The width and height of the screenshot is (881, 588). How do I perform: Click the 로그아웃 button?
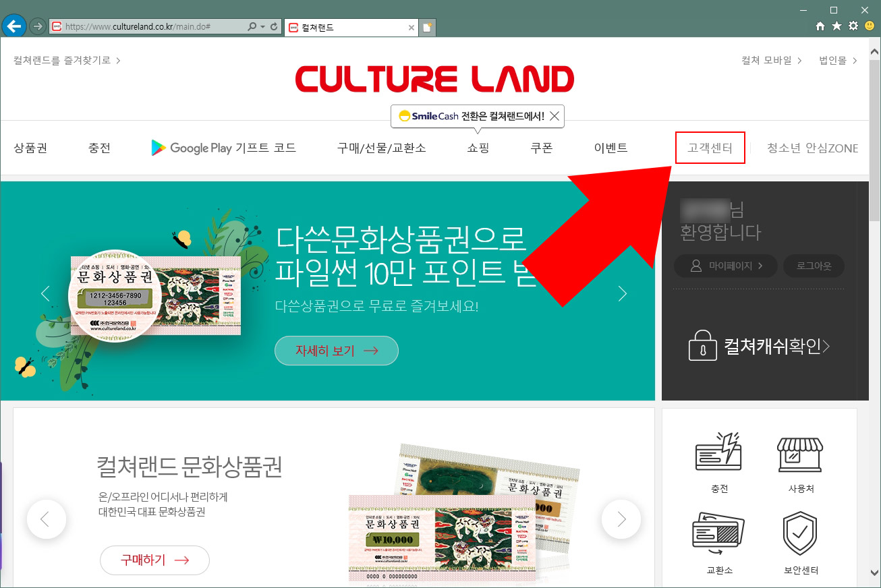point(814,266)
